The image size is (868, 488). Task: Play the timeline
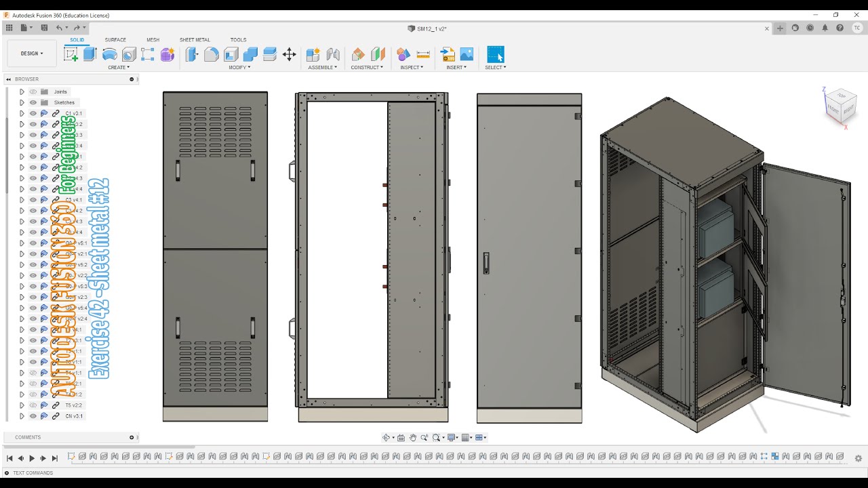click(32, 459)
